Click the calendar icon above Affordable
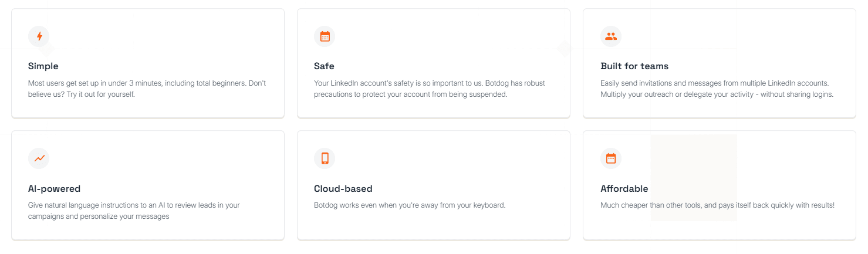Screen dimensions: 868x254 pos(611,158)
